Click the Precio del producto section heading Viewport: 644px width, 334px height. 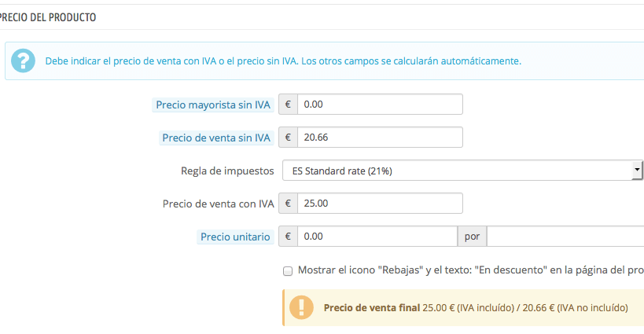[48, 17]
